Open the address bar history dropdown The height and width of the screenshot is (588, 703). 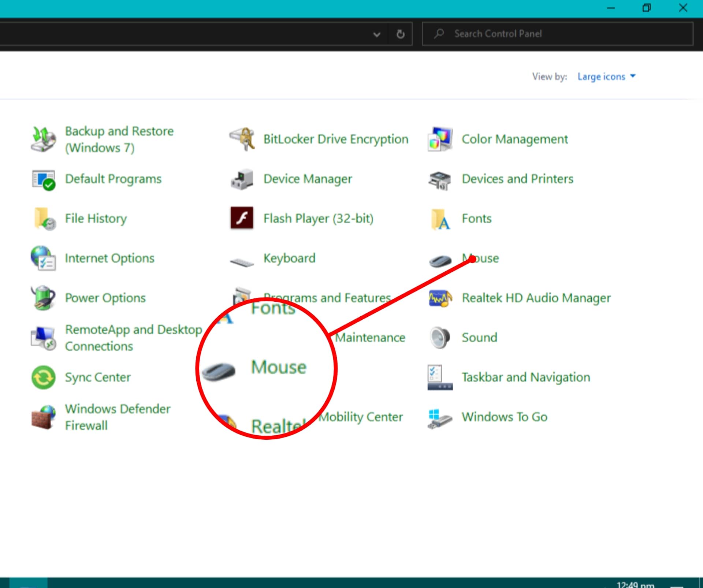(377, 34)
